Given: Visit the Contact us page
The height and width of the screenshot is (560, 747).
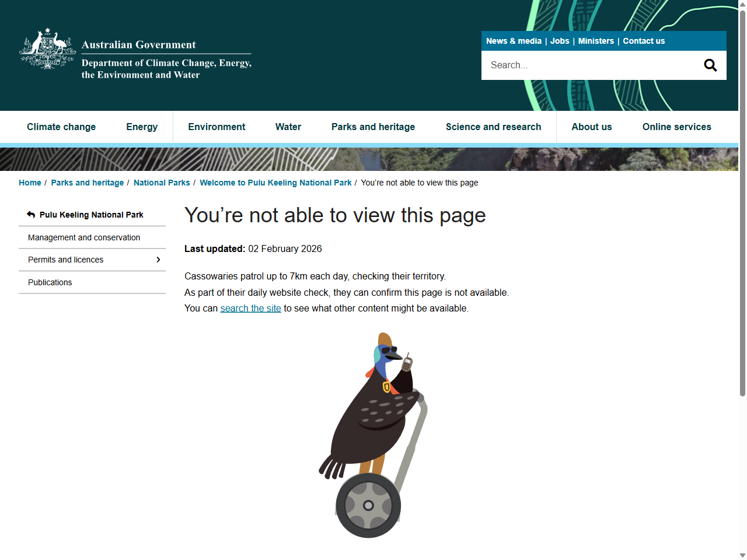Looking at the screenshot, I should (644, 41).
